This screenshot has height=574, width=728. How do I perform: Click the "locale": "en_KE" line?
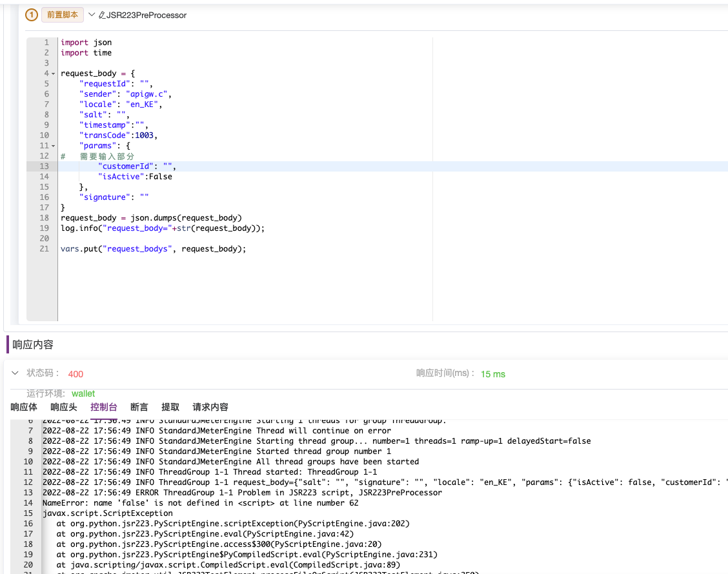121,104
